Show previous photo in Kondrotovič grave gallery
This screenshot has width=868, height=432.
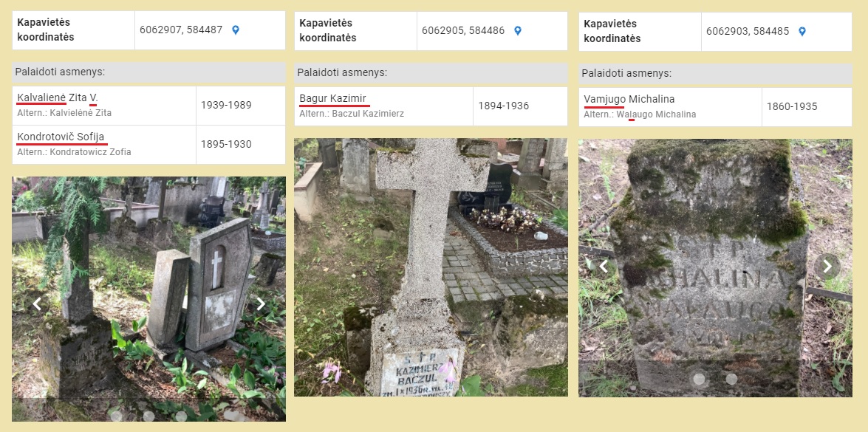click(x=37, y=304)
